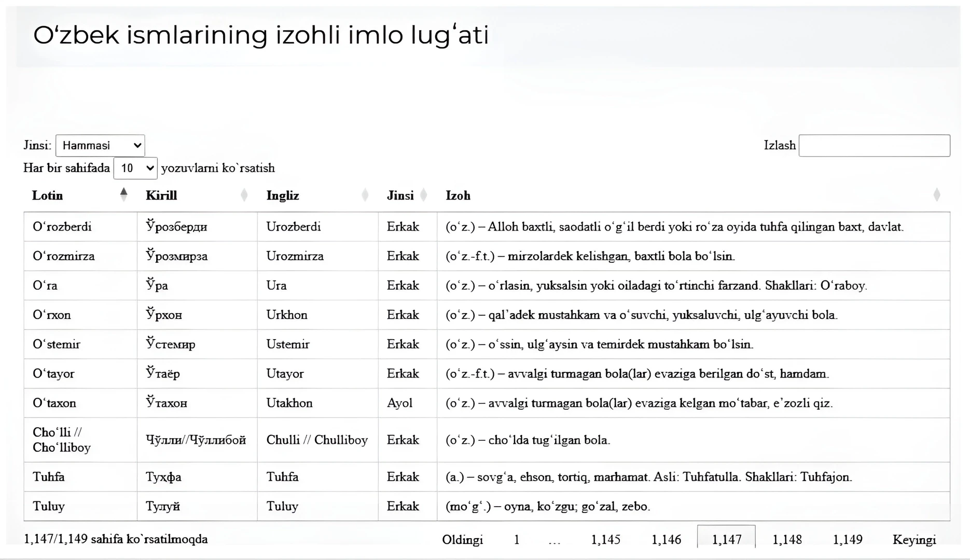This screenshot has width=970, height=560.
Task: Click the Lotin column sort arrow
Action: 124,194
